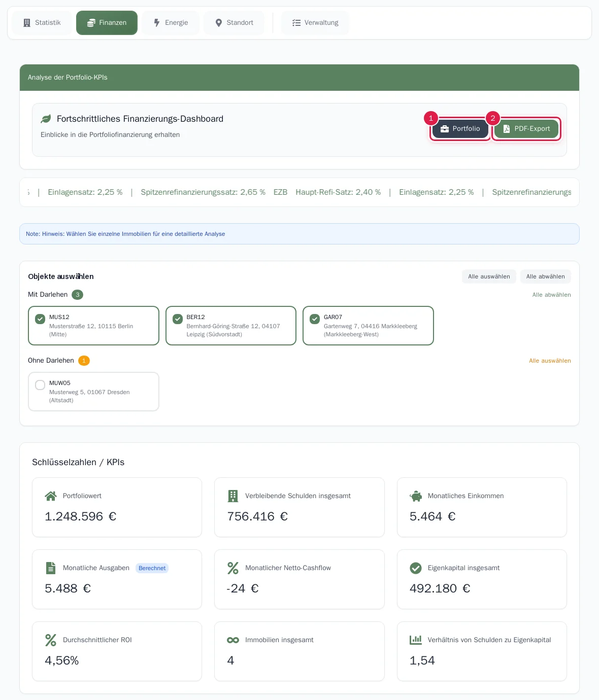Uncheck the GAR07 property checkbox

tap(315, 319)
